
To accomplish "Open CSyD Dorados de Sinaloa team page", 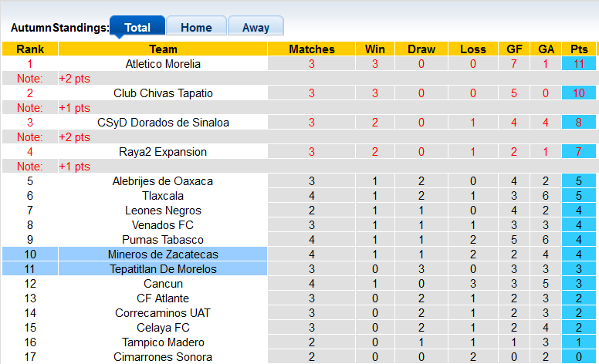I will (163, 123).
